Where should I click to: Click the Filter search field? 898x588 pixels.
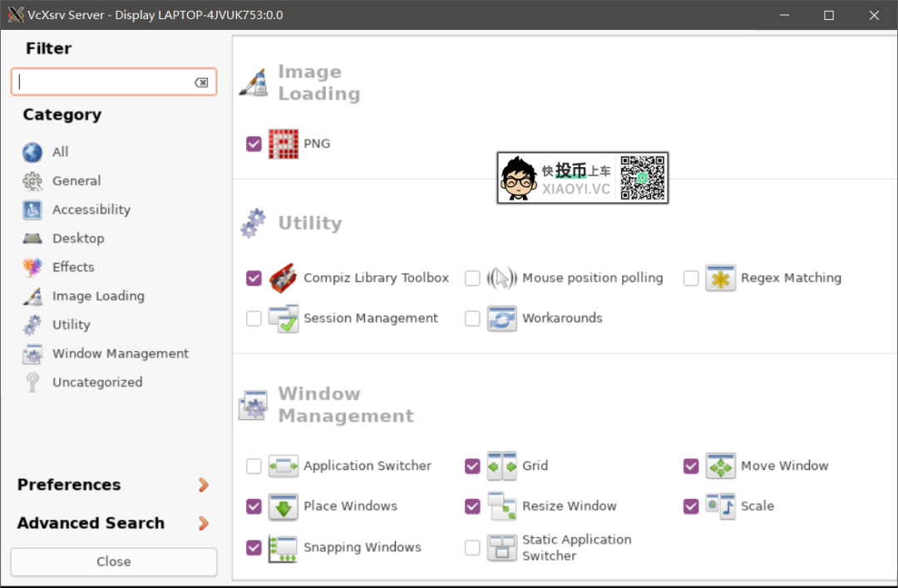click(x=105, y=82)
